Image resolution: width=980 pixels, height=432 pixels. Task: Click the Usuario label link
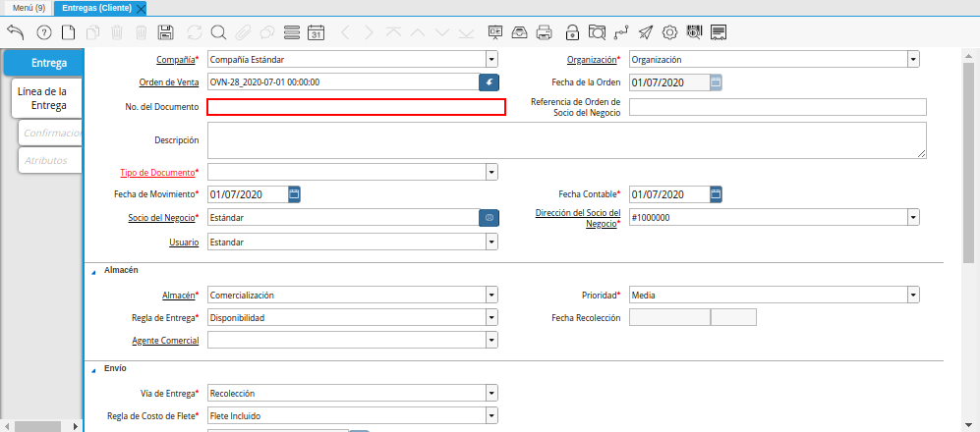click(184, 242)
